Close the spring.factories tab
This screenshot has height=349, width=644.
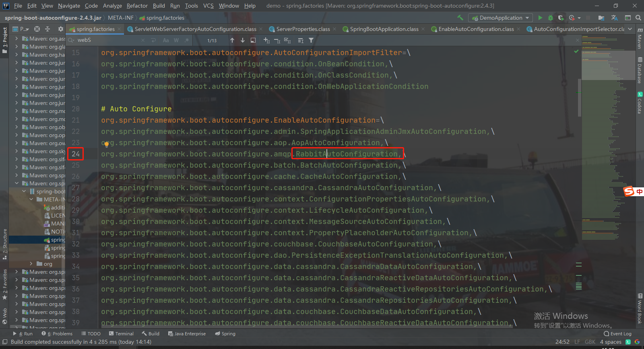(120, 29)
